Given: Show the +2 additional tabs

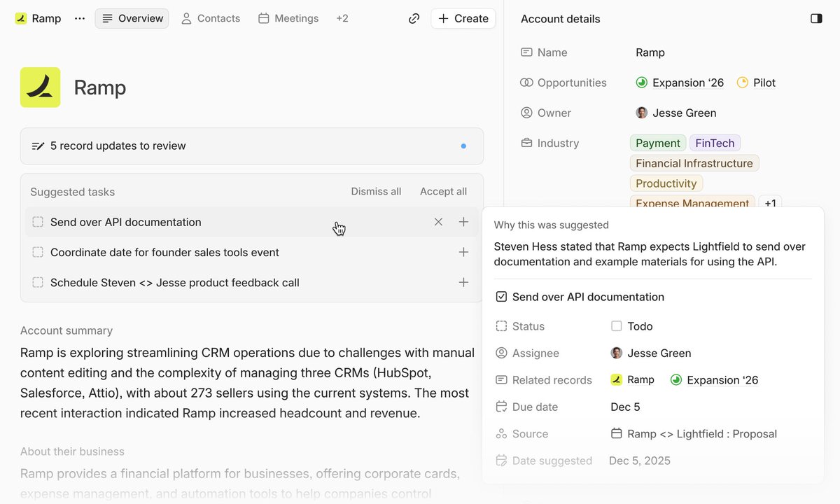Looking at the screenshot, I should 342,18.
